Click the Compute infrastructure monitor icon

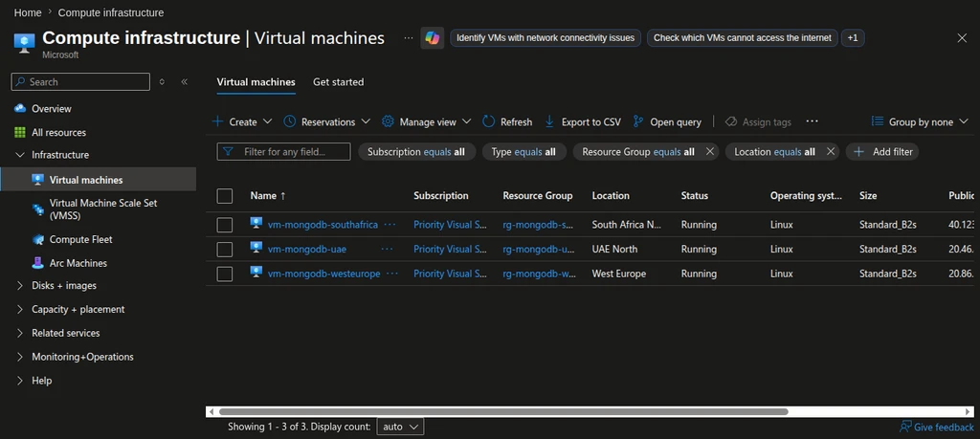pyautogui.click(x=24, y=42)
